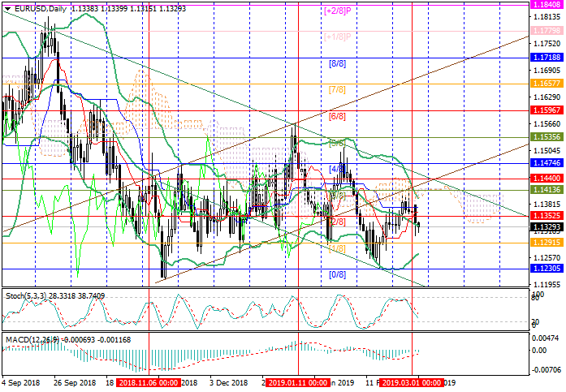Click the 2019.03.01 00:00 date marker

tap(413, 381)
